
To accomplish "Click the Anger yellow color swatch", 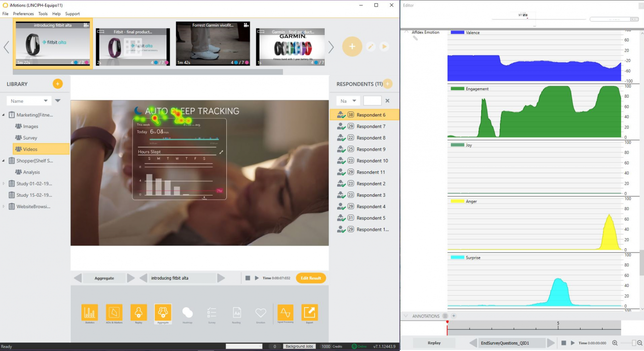I will pyautogui.click(x=457, y=201).
